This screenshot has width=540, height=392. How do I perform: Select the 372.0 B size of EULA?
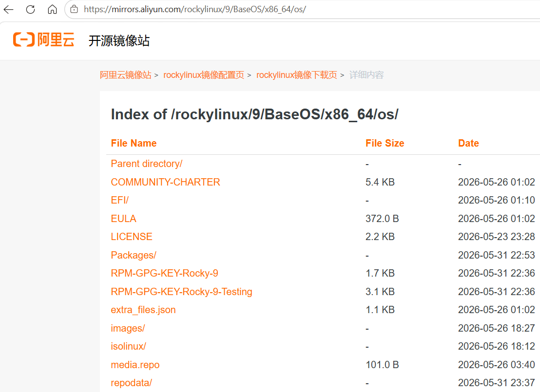pyautogui.click(x=382, y=219)
